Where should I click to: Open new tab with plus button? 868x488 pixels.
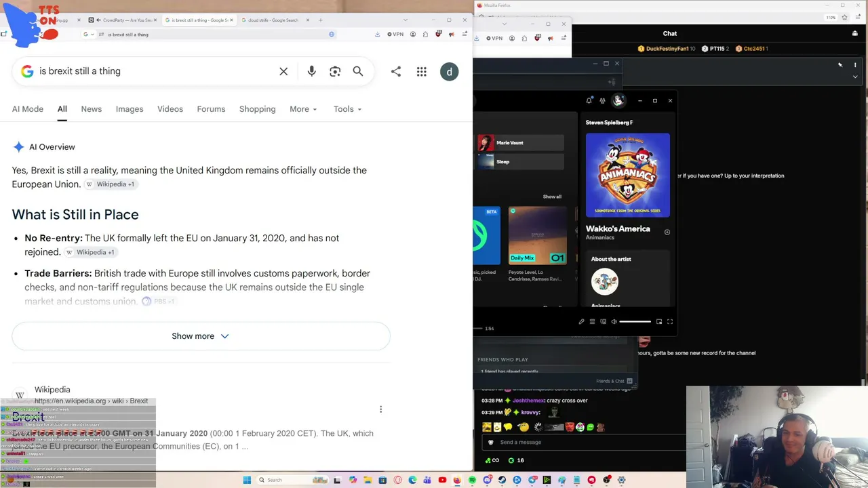click(x=321, y=20)
